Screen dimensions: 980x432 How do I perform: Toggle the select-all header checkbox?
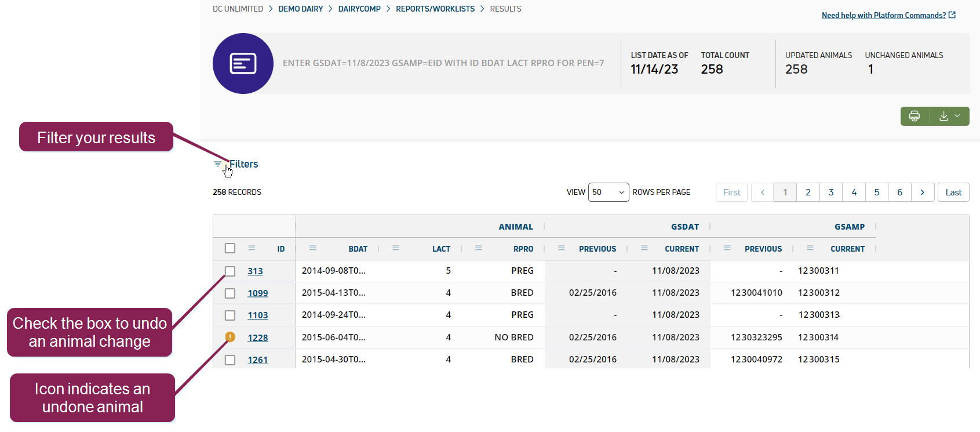230,248
